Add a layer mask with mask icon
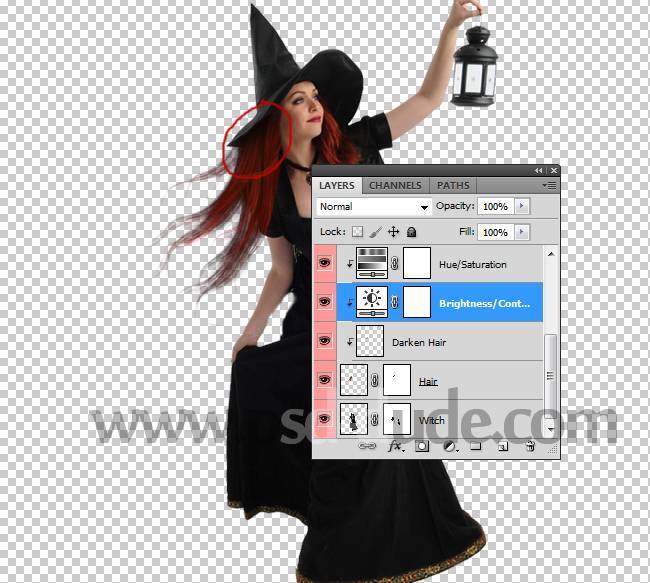This screenshot has width=650, height=583. click(x=423, y=447)
